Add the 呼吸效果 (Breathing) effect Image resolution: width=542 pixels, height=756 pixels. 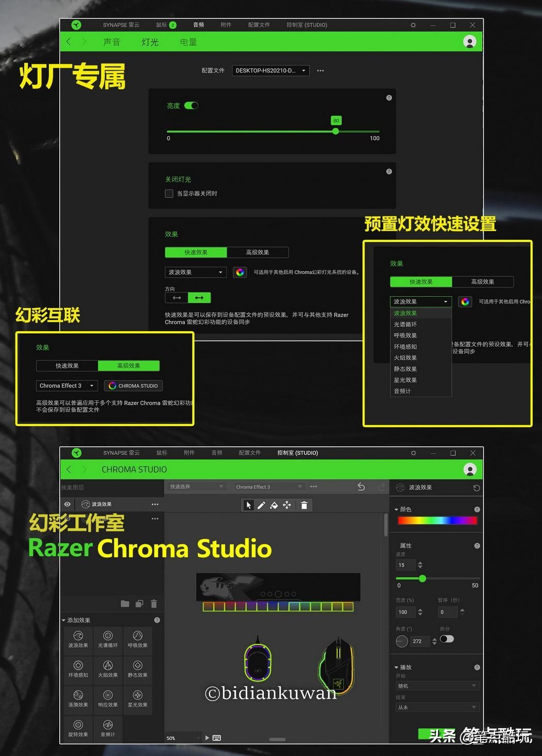pos(138,640)
